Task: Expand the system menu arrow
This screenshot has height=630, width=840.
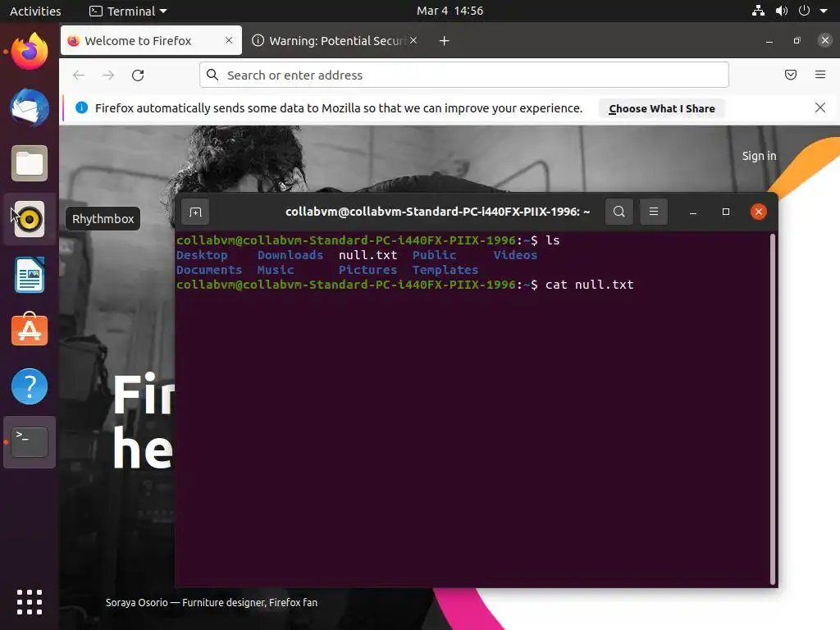Action: (824, 11)
